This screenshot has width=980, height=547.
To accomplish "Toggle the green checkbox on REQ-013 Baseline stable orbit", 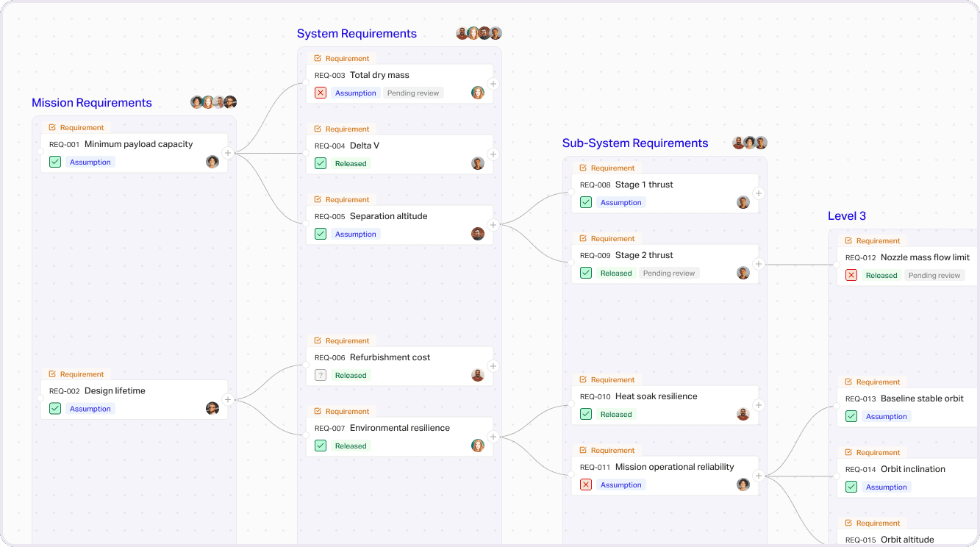I will tap(851, 416).
